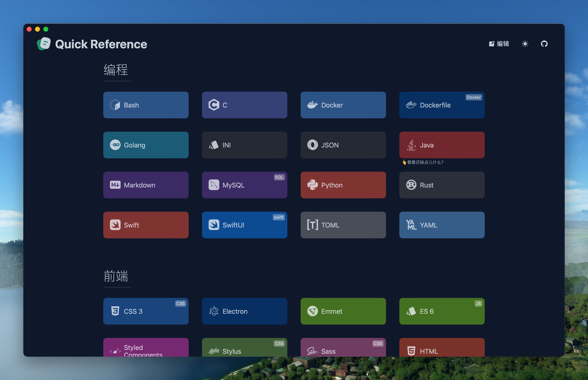Click the Rust gear icon
The width and height of the screenshot is (588, 380).
pyautogui.click(x=411, y=185)
